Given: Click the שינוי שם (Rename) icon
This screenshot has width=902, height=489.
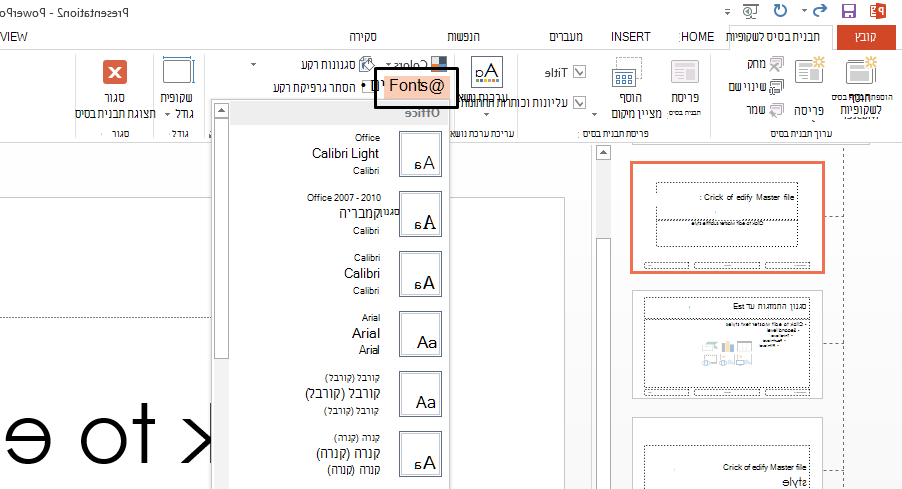Looking at the screenshot, I should 777,87.
